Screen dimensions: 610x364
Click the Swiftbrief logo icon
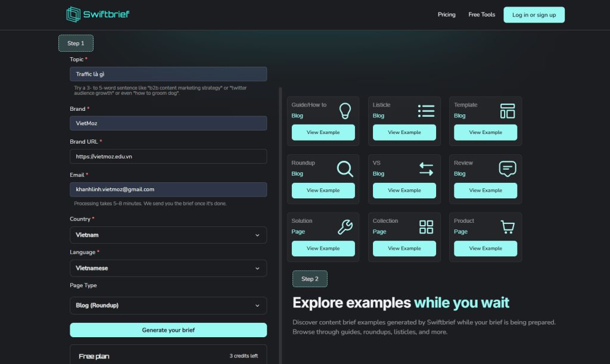point(74,14)
